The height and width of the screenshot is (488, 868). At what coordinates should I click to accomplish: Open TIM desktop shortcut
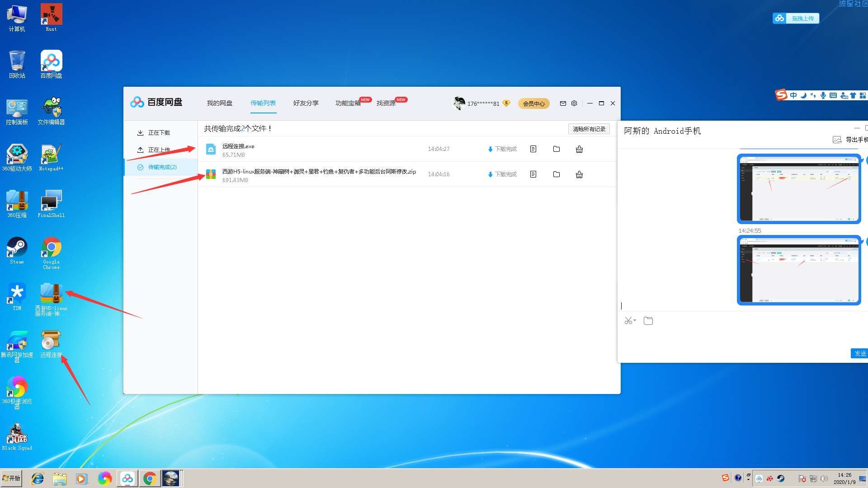click(x=17, y=297)
